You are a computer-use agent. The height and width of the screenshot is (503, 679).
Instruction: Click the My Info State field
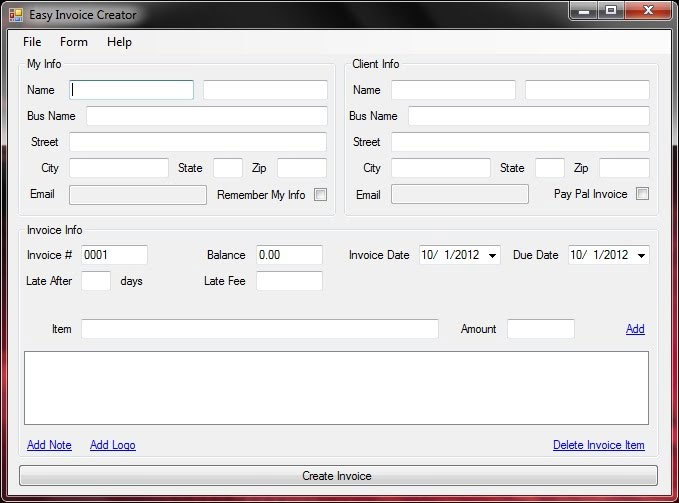point(228,168)
